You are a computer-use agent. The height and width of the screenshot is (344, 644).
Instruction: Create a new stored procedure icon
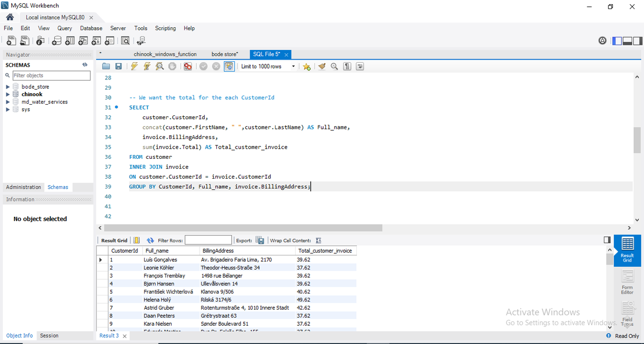(x=97, y=40)
